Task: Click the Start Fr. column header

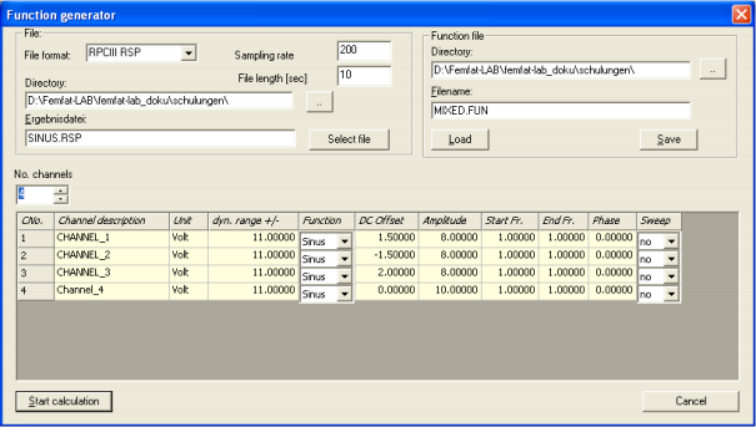Action: [x=510, y=221]
